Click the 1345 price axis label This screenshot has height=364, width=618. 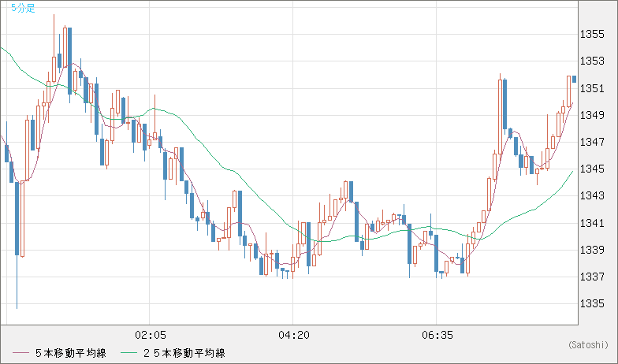pos(592,169)
